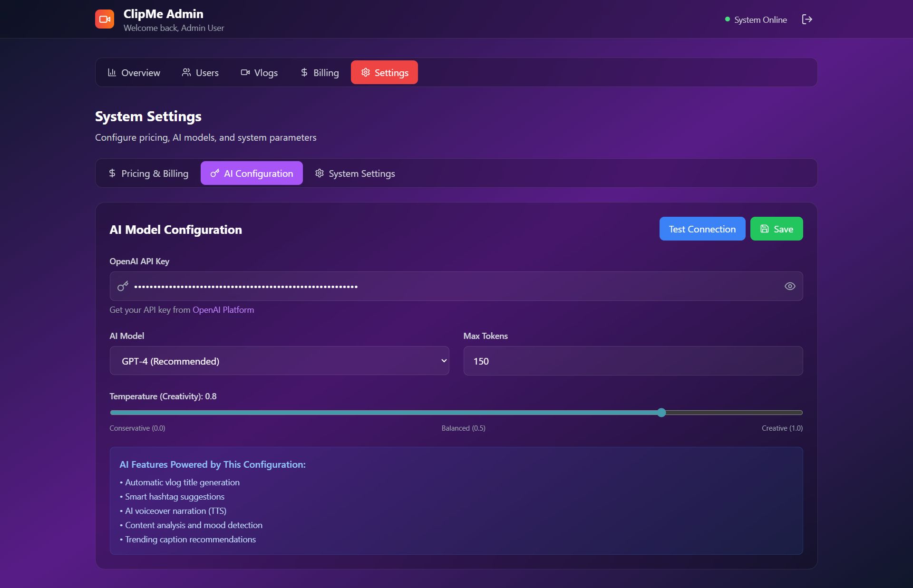Click the gear icon on the Settings tab
Image resolution: width=913 pixels, height=588 pixels.
[365, 72]
